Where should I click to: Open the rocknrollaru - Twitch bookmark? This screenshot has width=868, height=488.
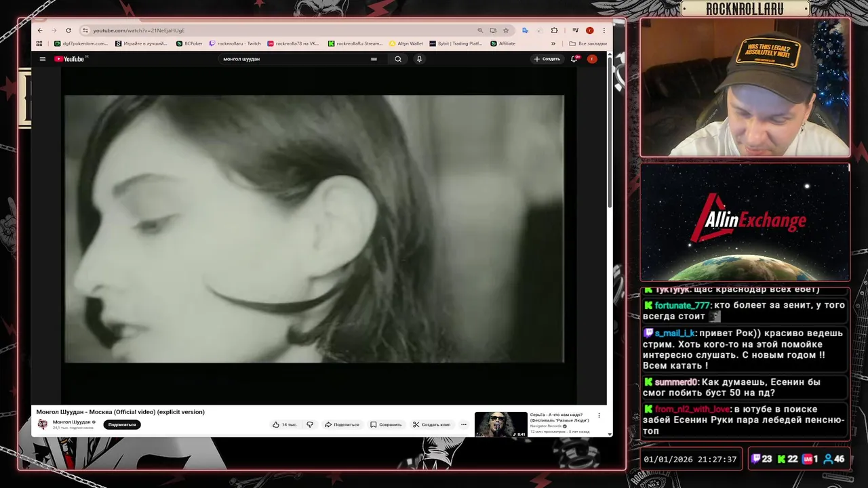tap(235, 43)
